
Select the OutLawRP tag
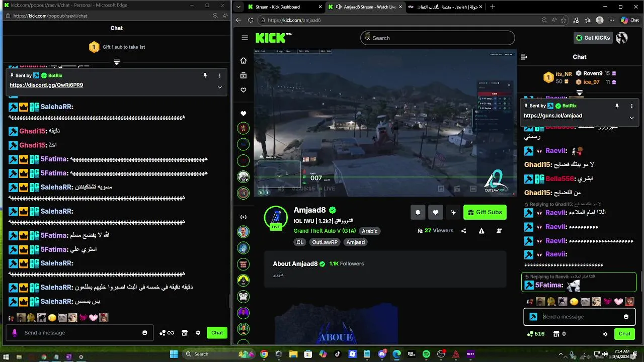click(324, 242)
